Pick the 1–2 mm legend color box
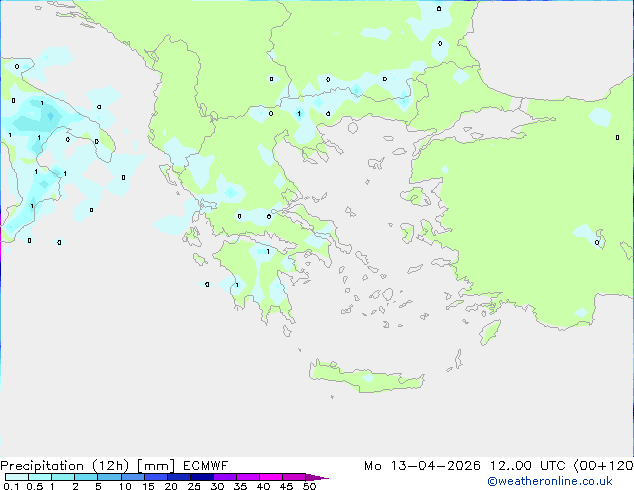Viewport: 634px width, 490px height. [63, 477]
